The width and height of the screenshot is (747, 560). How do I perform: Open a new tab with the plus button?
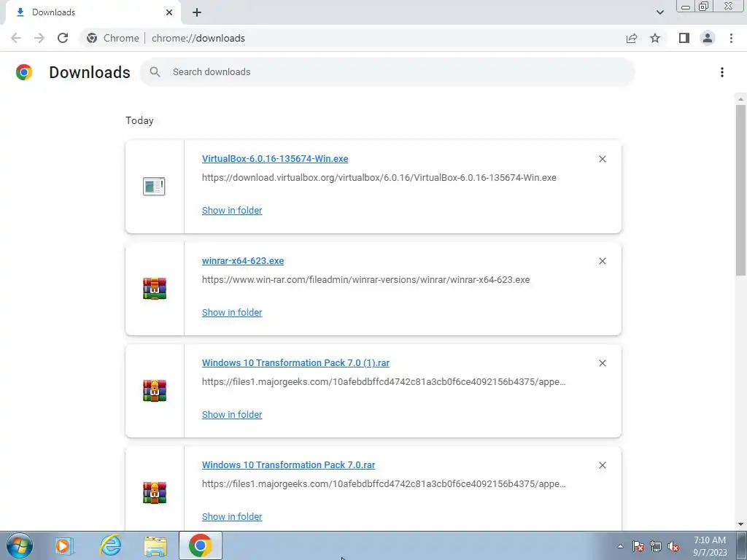coord(197,12)
